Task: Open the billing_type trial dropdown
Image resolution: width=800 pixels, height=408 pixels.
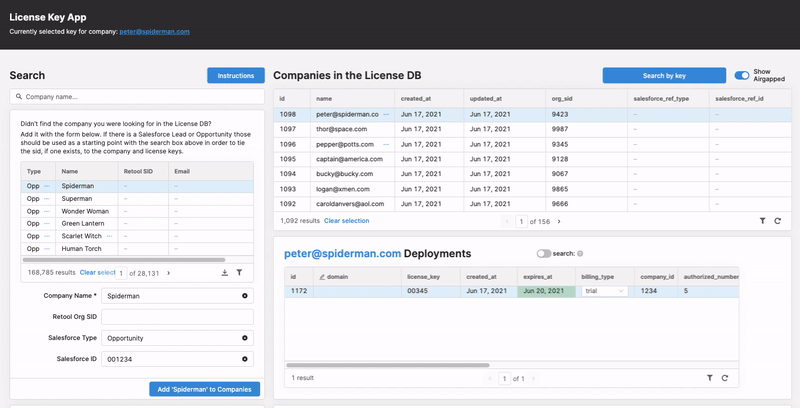Action: (606, 291)
